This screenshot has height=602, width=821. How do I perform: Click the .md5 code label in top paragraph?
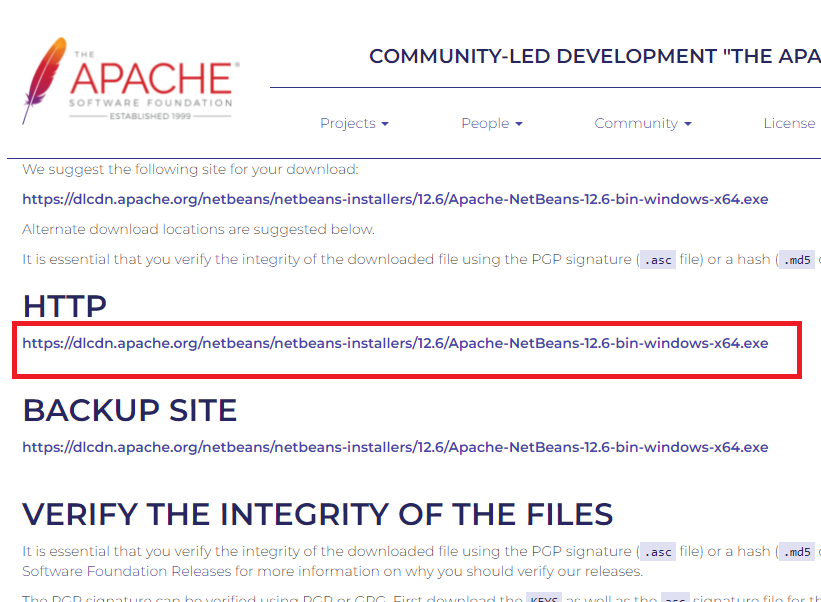tap(797, 260)
